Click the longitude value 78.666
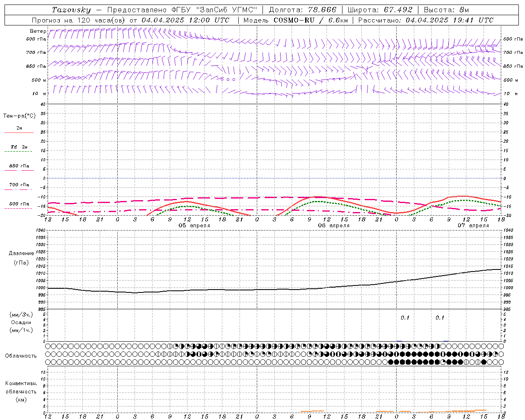The width and height of the screenshot is (525, 420). (322, 10)
